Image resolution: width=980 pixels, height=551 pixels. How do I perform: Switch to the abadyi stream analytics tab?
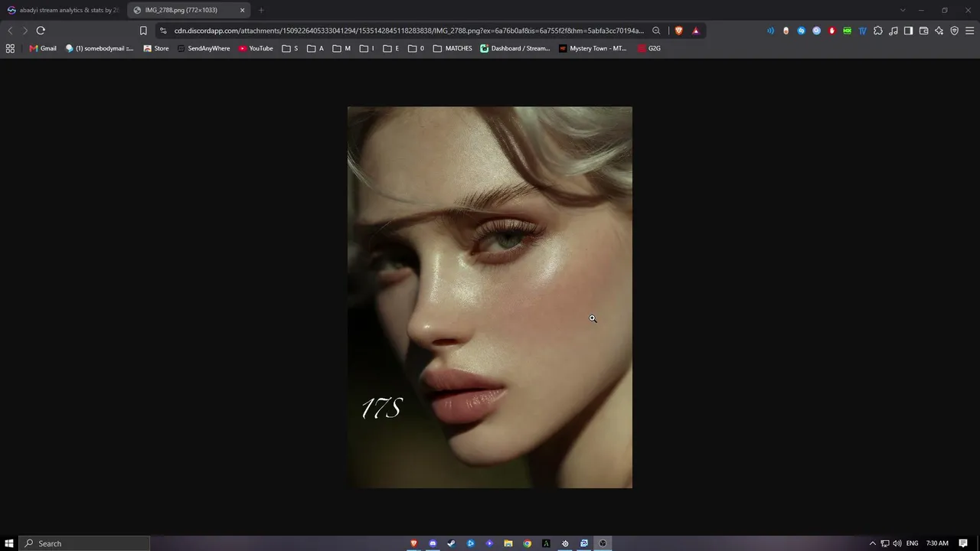[x=63, y=10]
